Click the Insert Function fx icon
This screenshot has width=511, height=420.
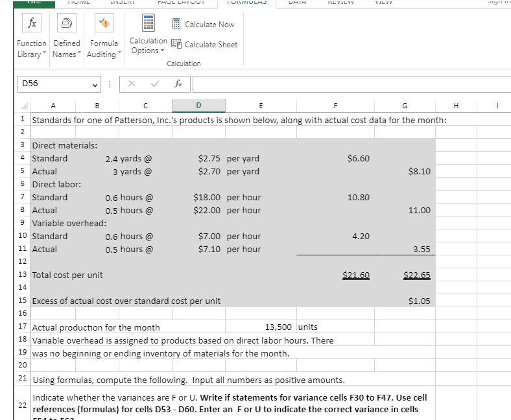coord(178,84)
